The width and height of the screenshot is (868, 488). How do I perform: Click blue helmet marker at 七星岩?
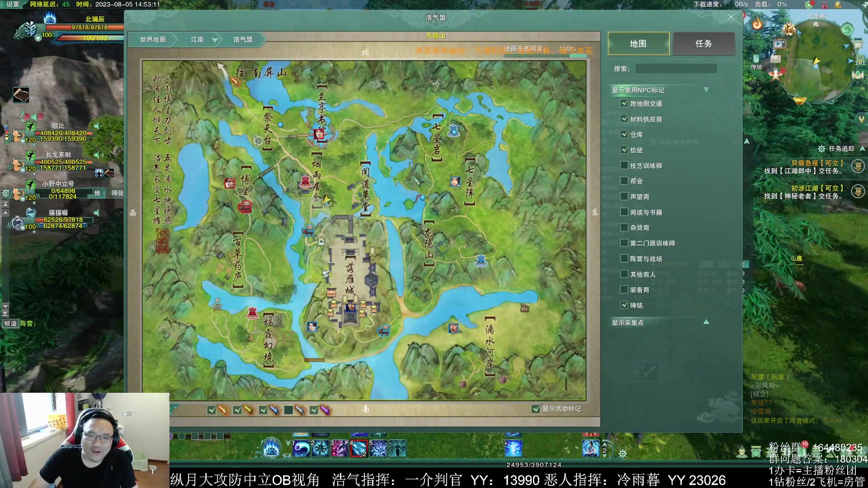coord(453,131)
